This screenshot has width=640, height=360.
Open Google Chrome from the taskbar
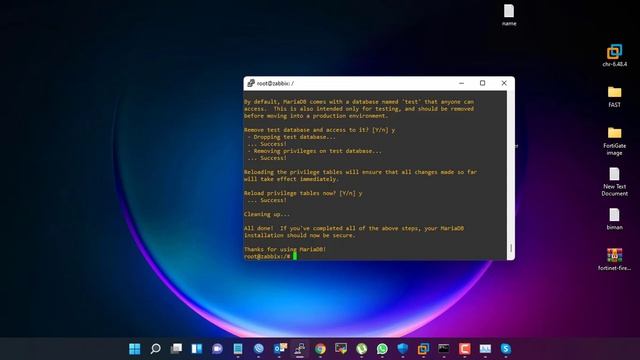[x=320, y=349]
